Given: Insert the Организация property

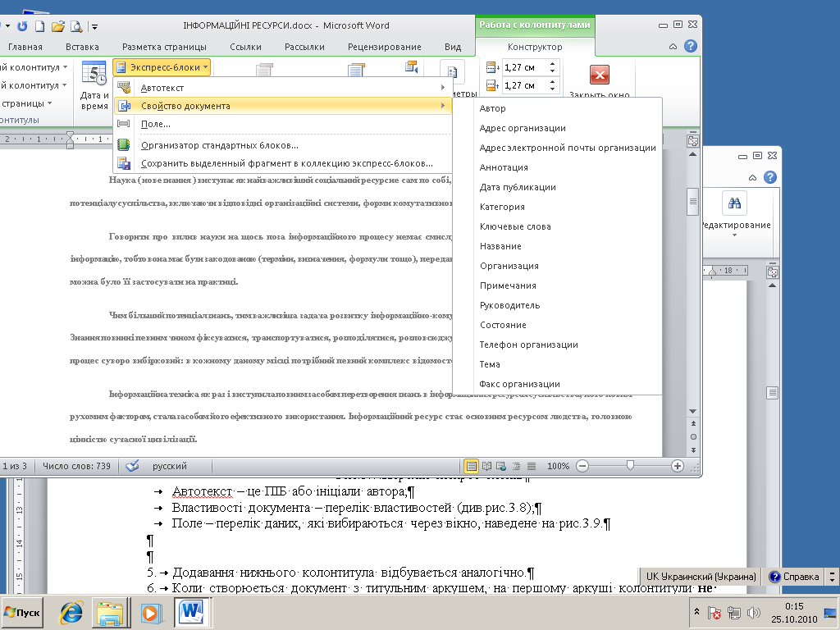Looking at the screenshot, I should (x=557, y=266).
